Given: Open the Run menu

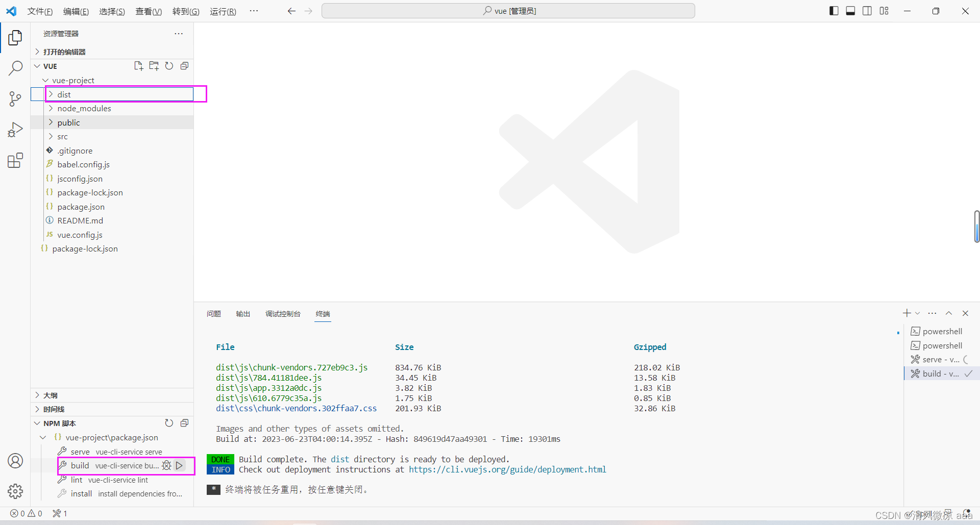Looking at the screenshot, I should click(223, 11).
